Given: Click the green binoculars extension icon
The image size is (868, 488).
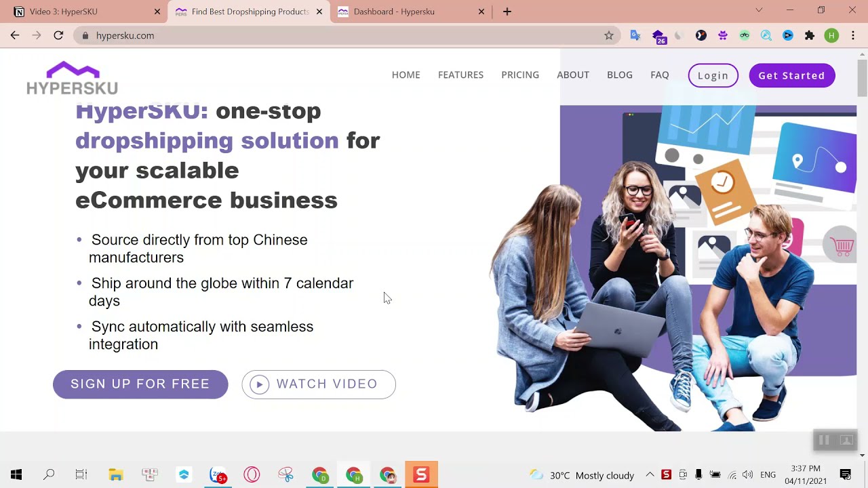Looking at the screenshot, I should [x=745, y=35].
